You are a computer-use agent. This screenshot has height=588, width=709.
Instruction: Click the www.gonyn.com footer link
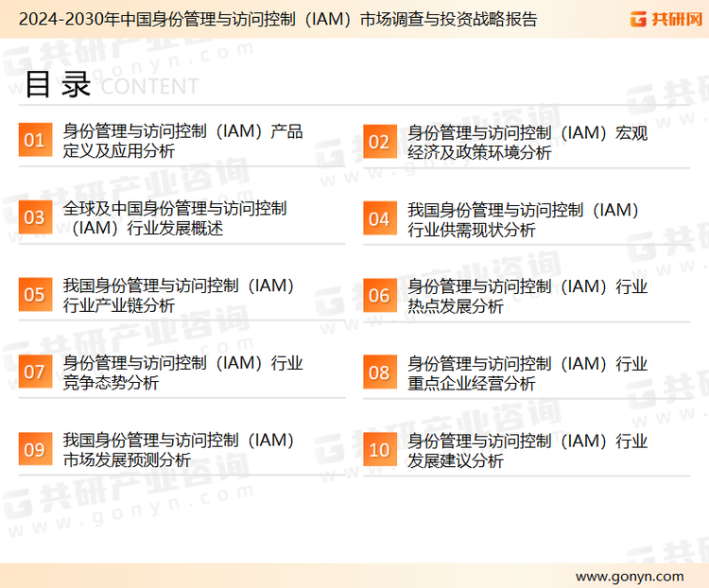pyautogui.click(x=630, y=577)
